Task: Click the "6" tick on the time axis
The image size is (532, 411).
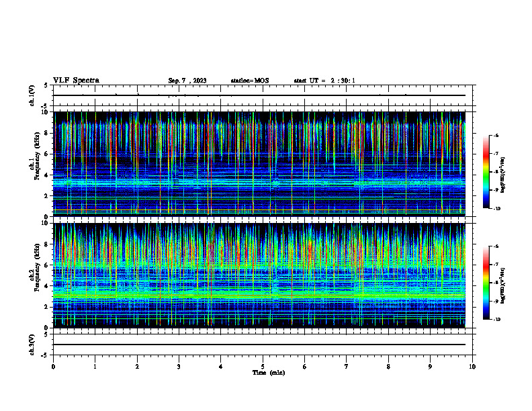Action: (x=305, y=367)
